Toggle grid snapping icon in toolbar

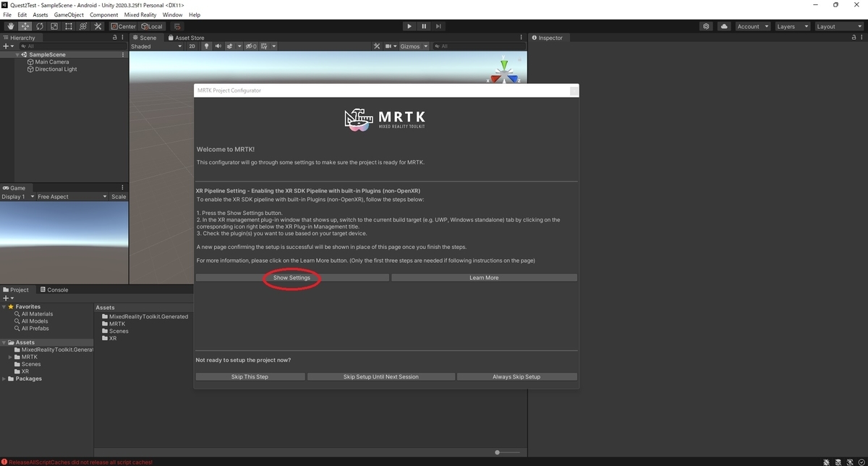coord(177,26)
